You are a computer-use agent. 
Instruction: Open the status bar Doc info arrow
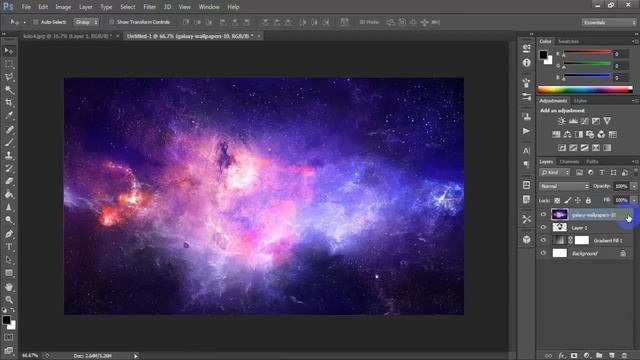[x=136, y=356]
